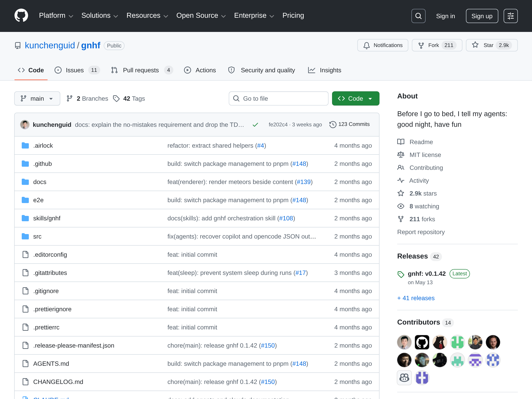532x399 pixels.
Task: Open the AGENTS.md file
Action: click(x=51, y=364)
